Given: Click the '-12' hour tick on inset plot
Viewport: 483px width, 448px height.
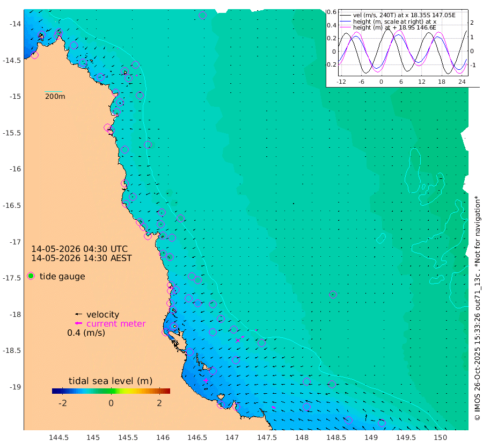Looking at the screenshot, I should (x=341, y=82).
